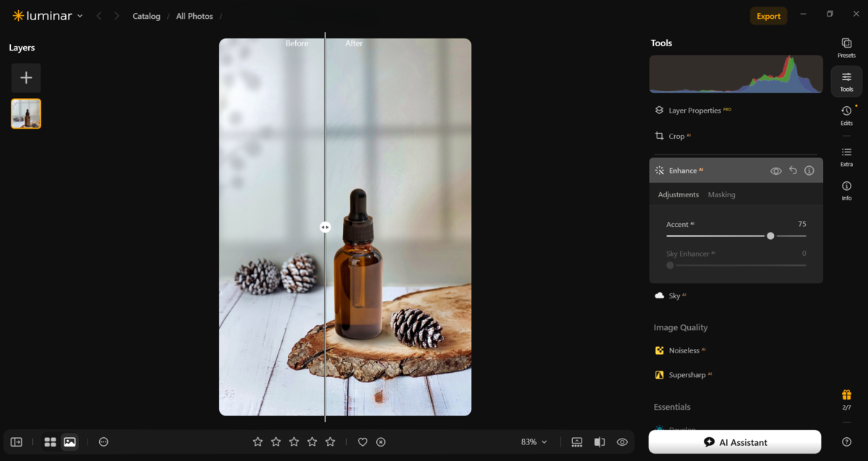Image resolution: width=868 pixels, height=461 pixels.
Task: Click the Sky Enhancer slider handle
Action: (670, 265)
